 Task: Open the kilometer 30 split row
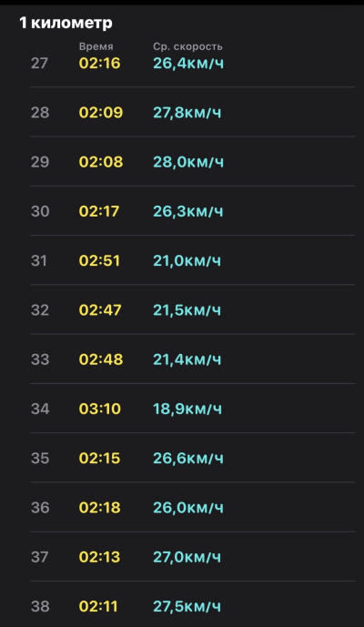(192, 211)
